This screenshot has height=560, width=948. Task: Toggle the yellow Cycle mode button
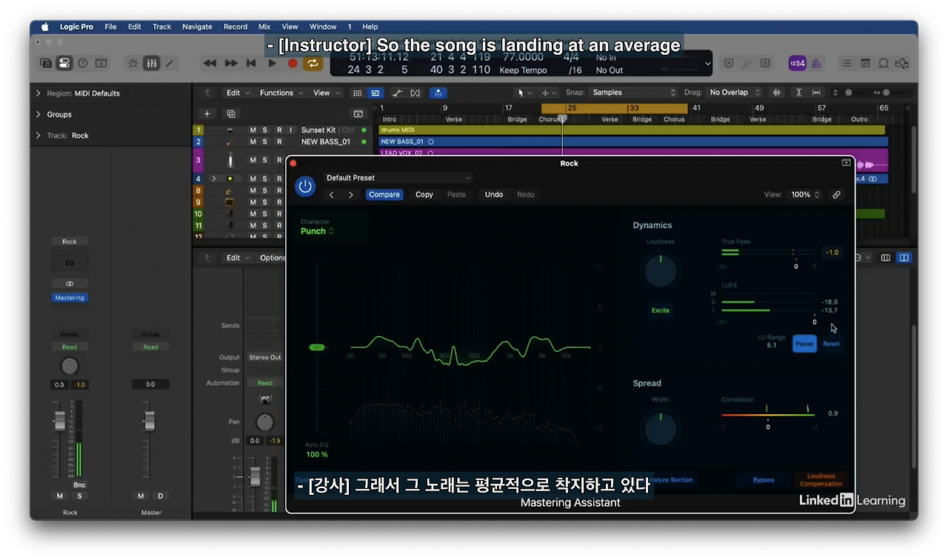(313, 64)
